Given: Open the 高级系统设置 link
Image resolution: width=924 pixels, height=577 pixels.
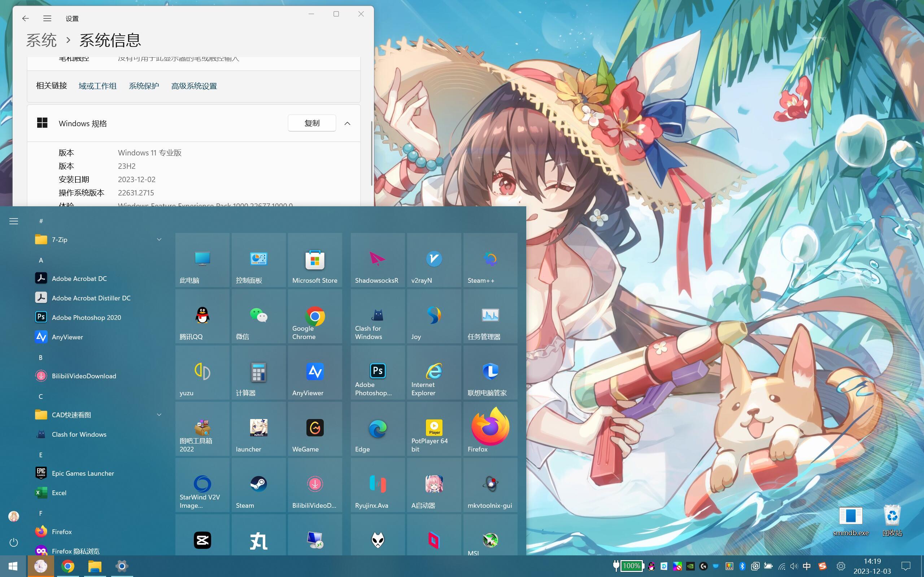Looking at the screenshot, I should 194,86.
